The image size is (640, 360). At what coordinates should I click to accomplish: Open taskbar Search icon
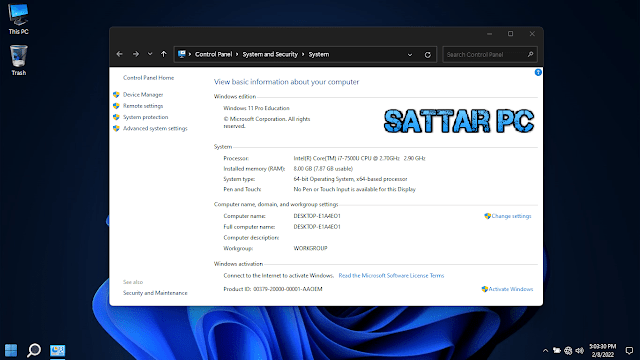pyautogui.click(x=34, y=350)
